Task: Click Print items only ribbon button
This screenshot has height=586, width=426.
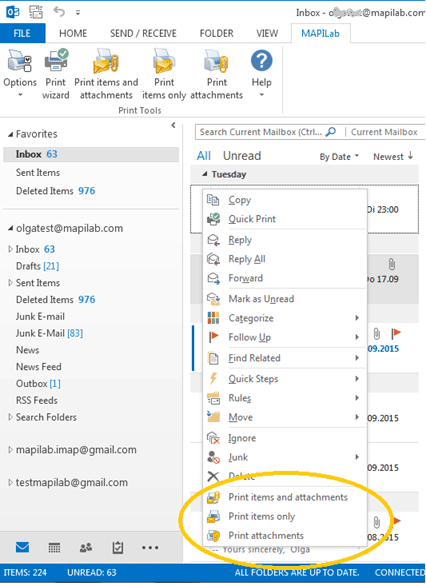Action: point(164,74)
